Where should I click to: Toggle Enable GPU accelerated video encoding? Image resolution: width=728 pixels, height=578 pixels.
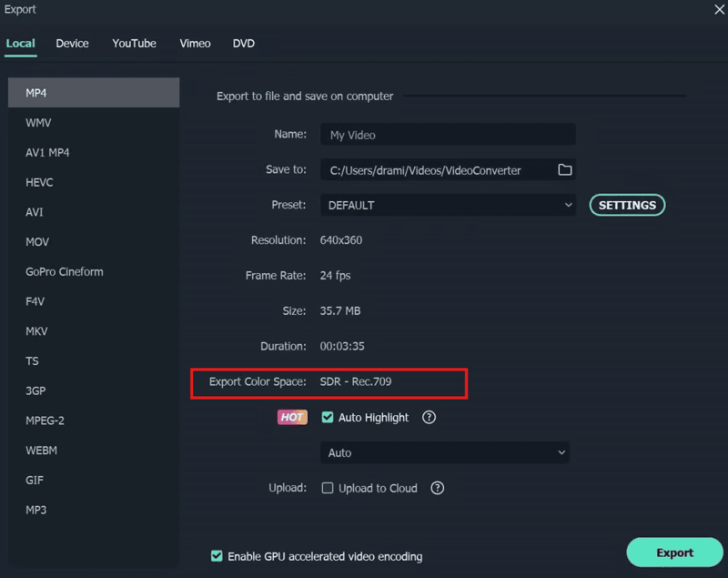coord(216,556)
